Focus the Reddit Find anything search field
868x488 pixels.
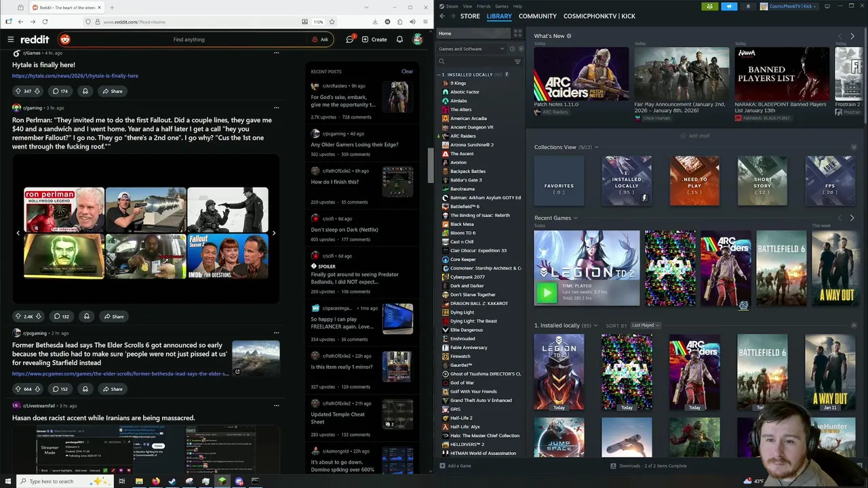190,39
